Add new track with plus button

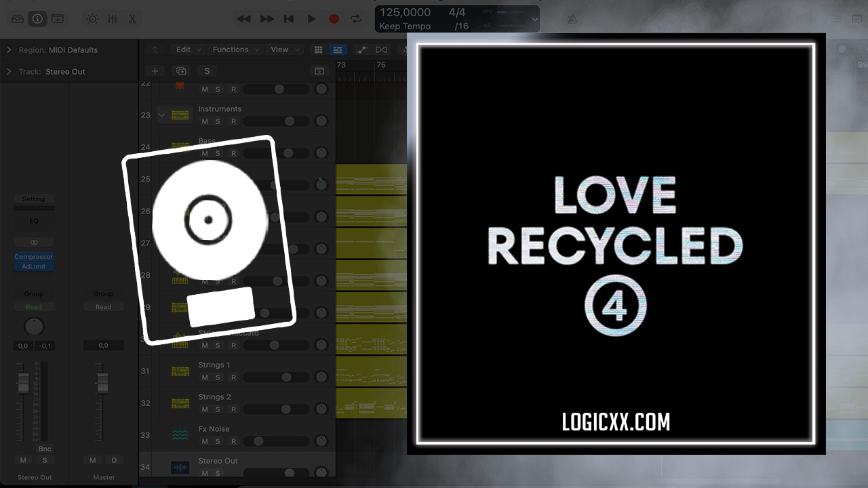click(155, 71)
